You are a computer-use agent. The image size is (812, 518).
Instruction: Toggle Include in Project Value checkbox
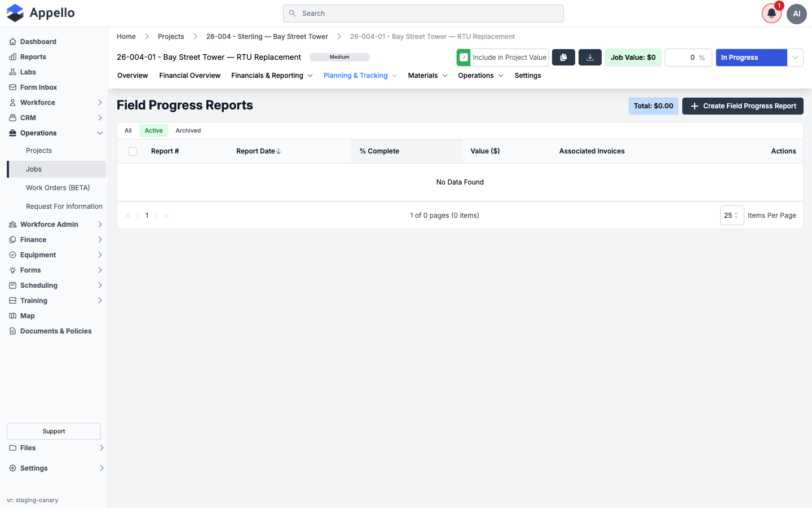464,58
